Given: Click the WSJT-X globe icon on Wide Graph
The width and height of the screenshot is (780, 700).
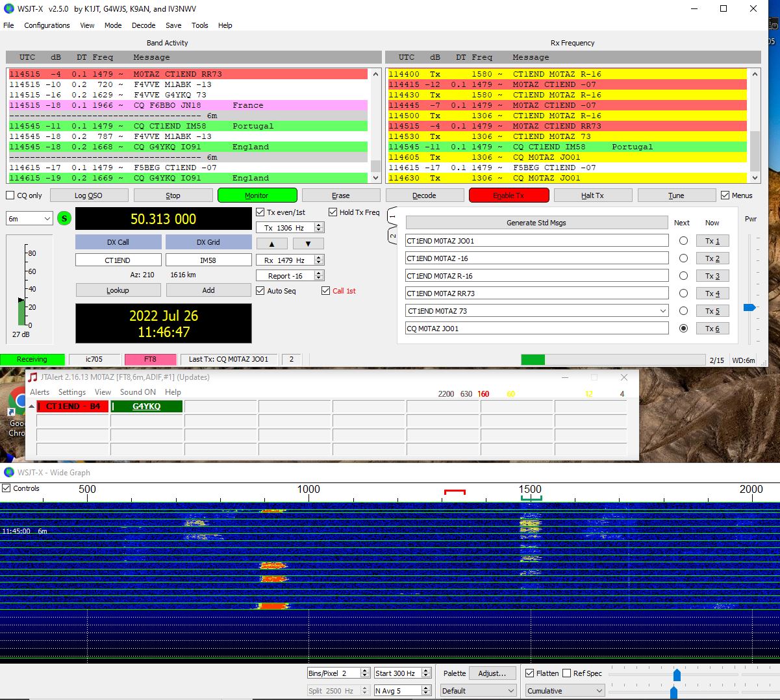Looking at the screenshot, I should [8, 473].
